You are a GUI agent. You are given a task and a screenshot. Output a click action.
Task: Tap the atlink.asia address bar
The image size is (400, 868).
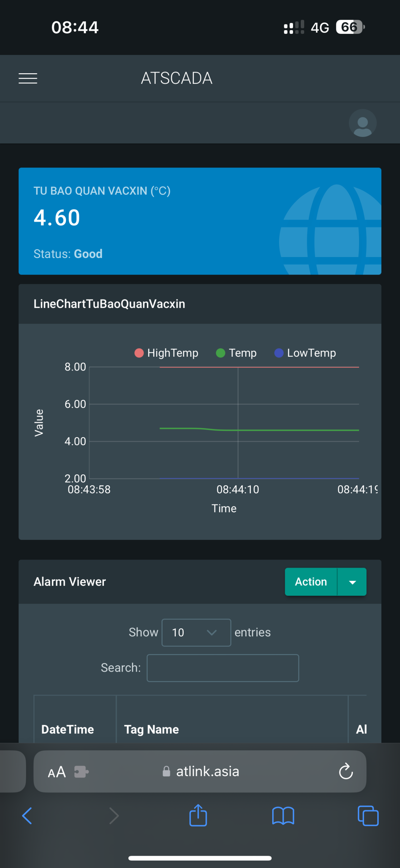(x=207, y=771)
